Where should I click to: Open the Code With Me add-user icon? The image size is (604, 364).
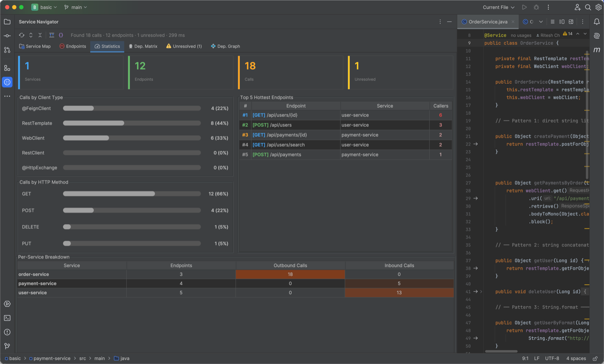(x=578, y=7)
